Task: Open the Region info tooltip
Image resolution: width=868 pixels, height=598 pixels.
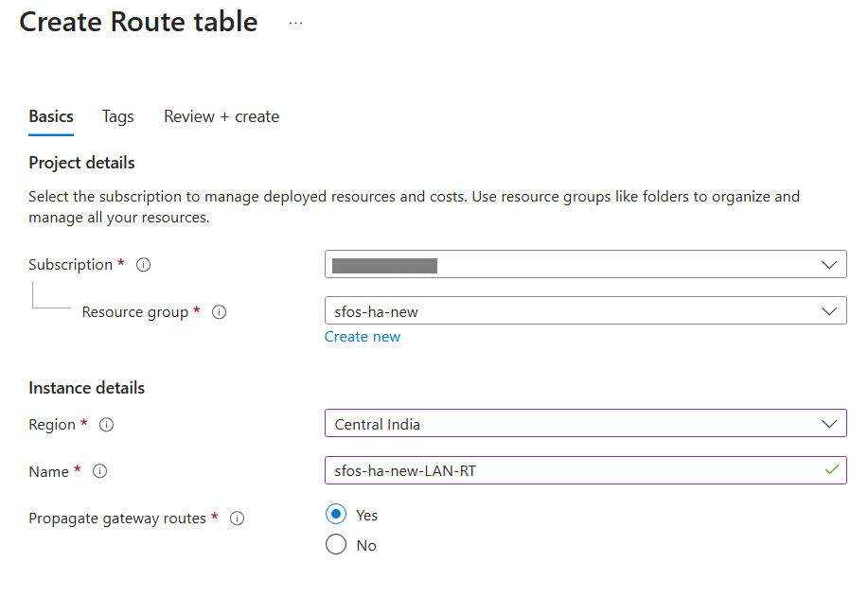Action: tap(106, 424)
